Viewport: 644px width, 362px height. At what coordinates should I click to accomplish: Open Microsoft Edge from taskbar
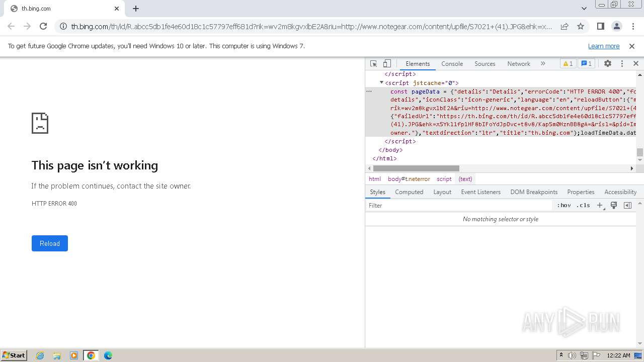click(108, 355)
